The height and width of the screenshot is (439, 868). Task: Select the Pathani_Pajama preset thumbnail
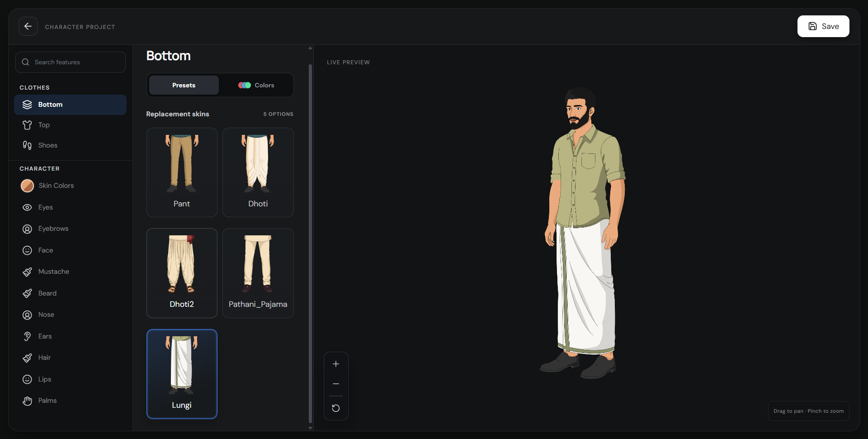(258, 273)
